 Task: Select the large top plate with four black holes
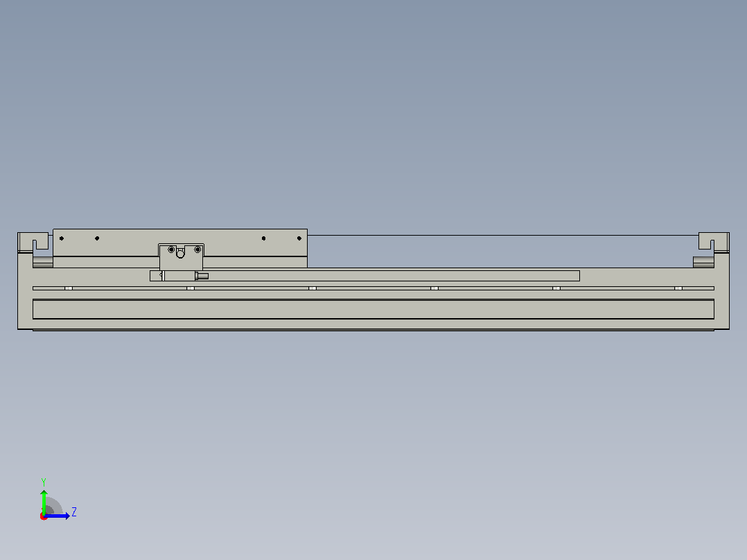(x=180, y=243)
